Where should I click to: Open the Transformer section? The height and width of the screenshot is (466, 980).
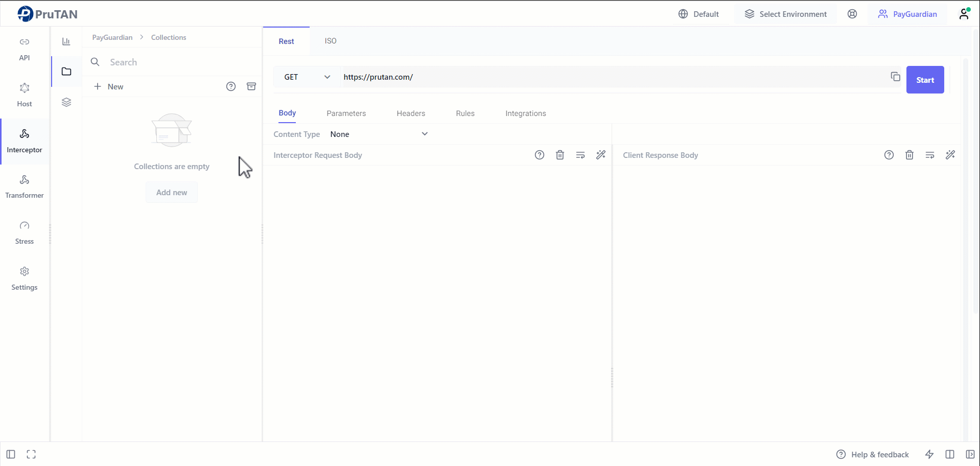(25, 187)
